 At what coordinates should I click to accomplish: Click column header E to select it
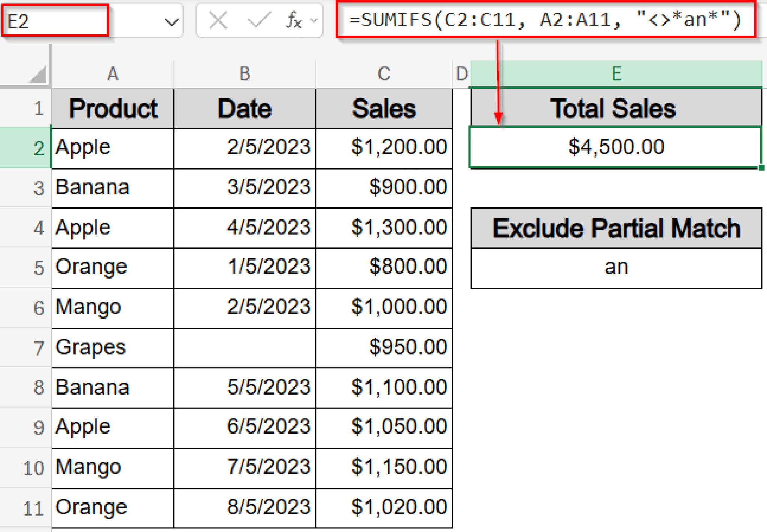pyautogui.click(x=616, y=74)
